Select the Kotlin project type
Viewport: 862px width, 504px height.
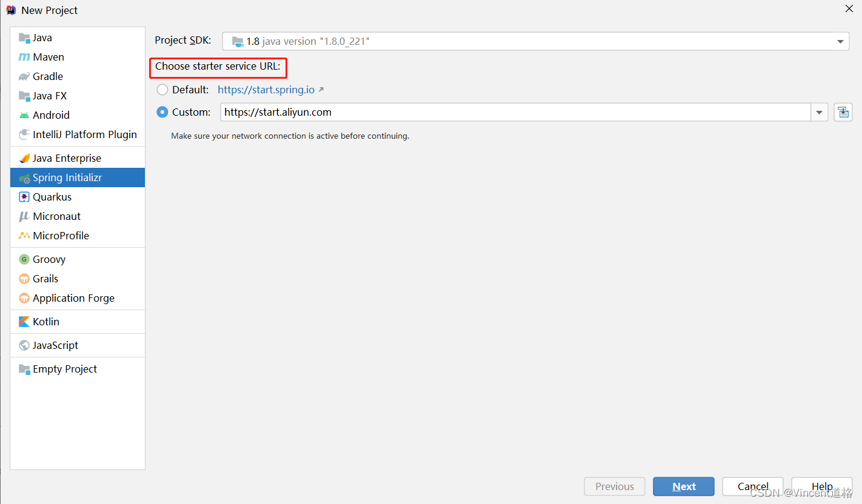click(x=45, y=321)
